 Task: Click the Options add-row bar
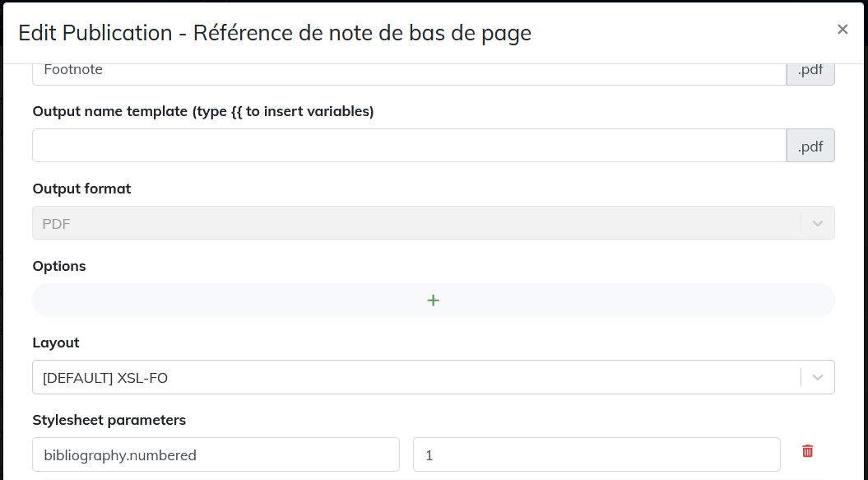(x=434, y=301)
